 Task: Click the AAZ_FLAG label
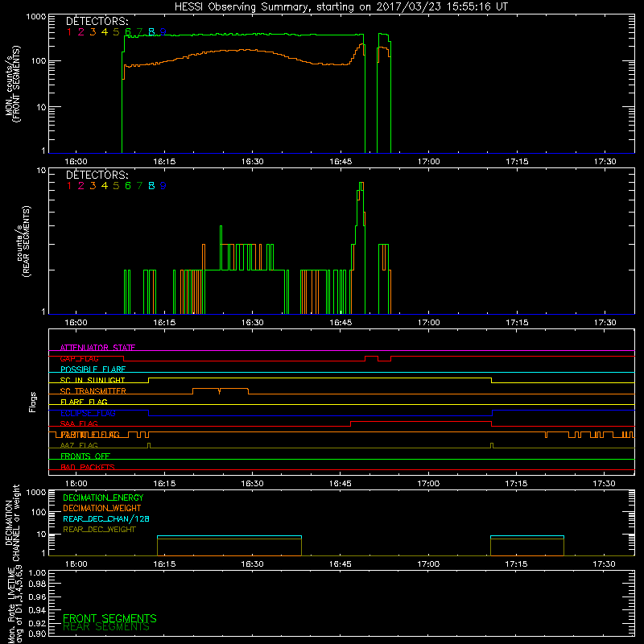tap(79, 445)
